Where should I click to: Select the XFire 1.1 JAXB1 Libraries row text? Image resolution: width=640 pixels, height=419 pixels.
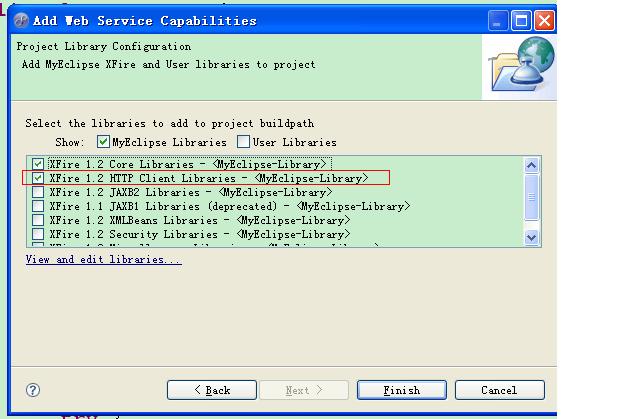coord(230,206)
